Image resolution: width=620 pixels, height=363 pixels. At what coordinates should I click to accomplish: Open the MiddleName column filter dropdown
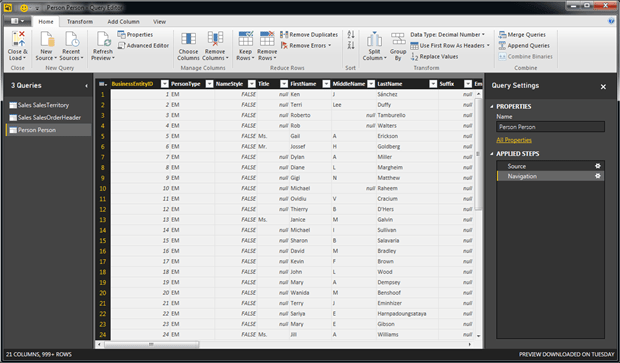click(x=371, y=84)
